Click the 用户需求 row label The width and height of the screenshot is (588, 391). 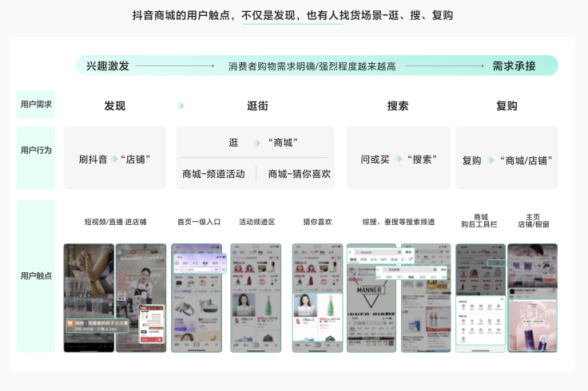[x=36, y=105]
